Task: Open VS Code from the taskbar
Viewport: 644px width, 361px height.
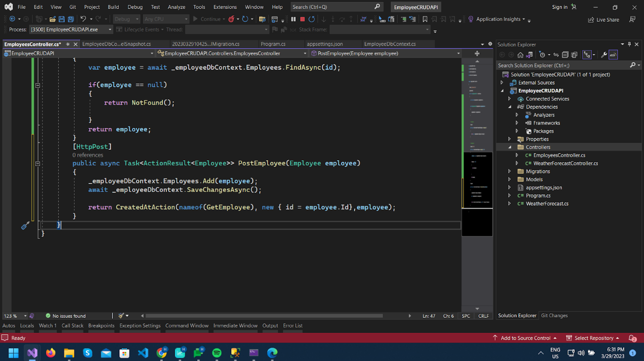Action: coord(143,353)
